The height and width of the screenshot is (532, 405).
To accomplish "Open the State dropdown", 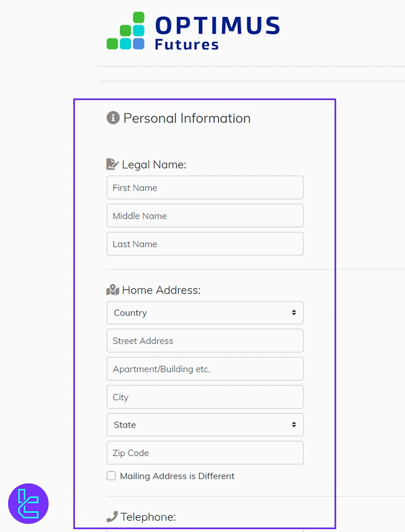I will (205, 425).
